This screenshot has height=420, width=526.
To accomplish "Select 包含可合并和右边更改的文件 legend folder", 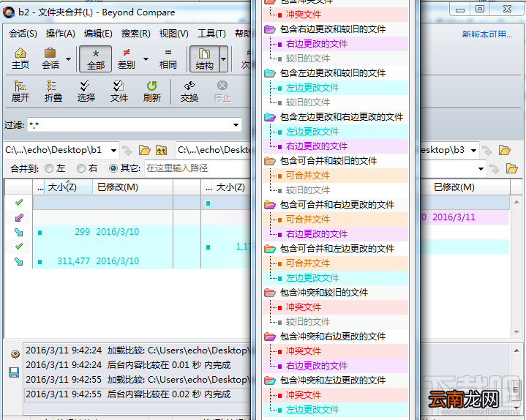I will coord(337,205).
